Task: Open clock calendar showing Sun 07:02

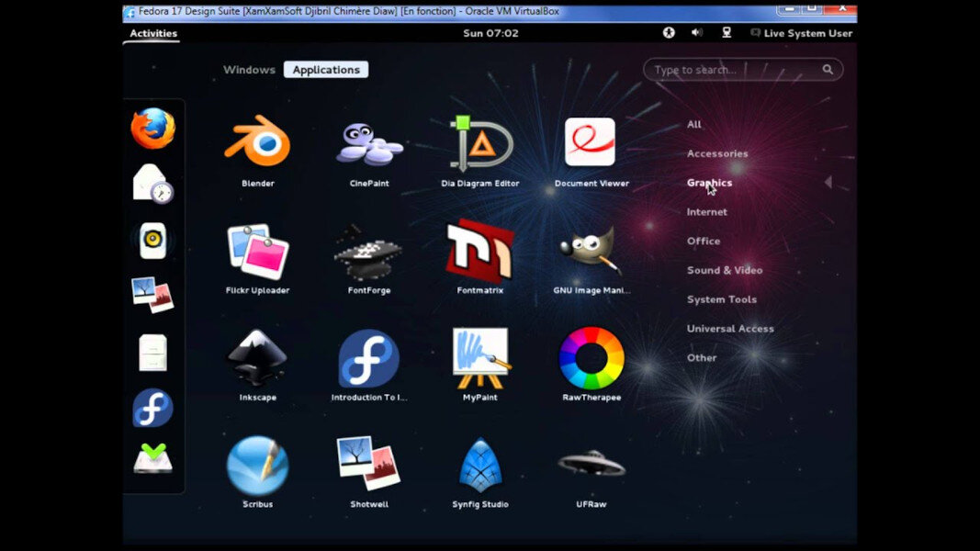Action: click(490, 33)
